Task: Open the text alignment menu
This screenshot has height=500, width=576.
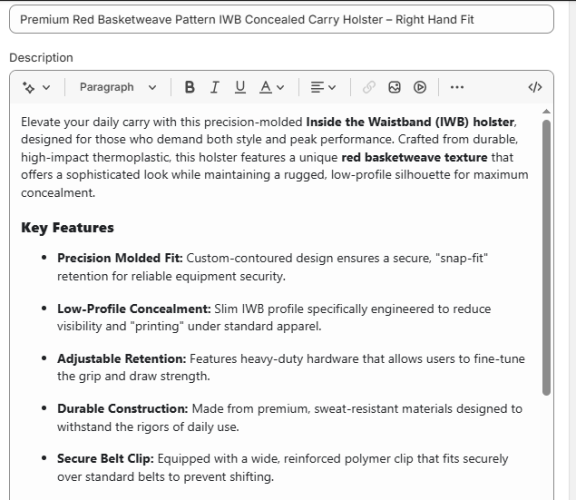Action: (x=317, y=87)
